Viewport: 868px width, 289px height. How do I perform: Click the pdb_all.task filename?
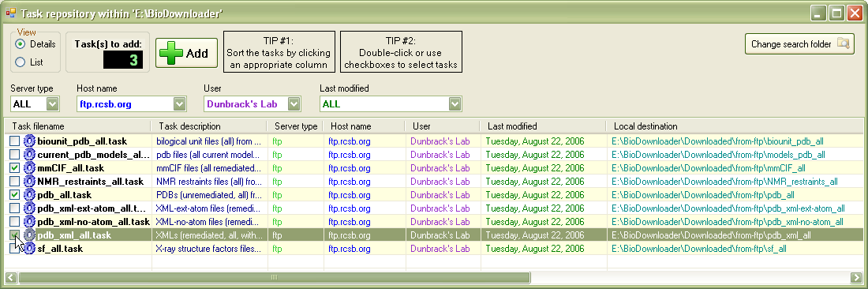coord(64,195)
